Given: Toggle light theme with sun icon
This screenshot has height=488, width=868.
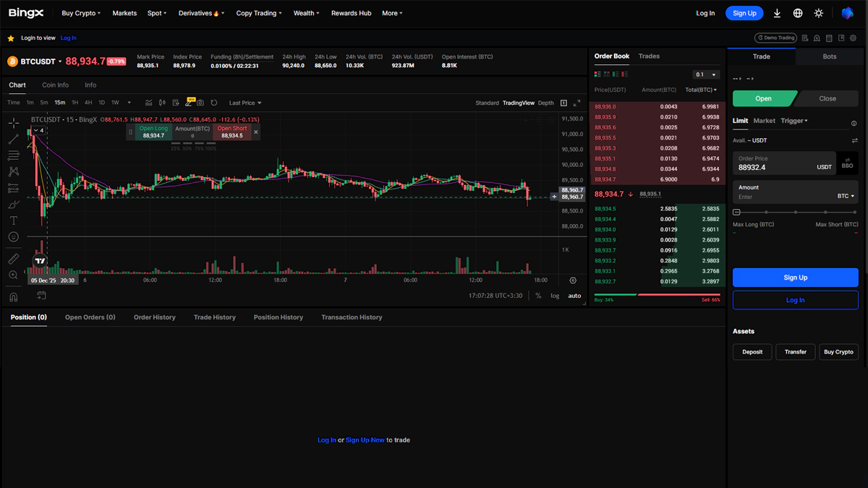Looking at the screenshot, I should click(x=819, y=13).
